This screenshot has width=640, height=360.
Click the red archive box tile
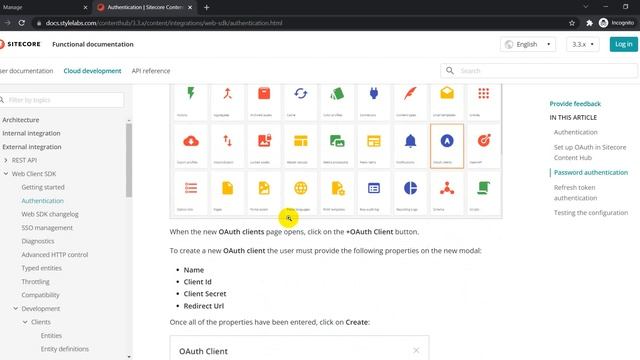click(264, 102)
